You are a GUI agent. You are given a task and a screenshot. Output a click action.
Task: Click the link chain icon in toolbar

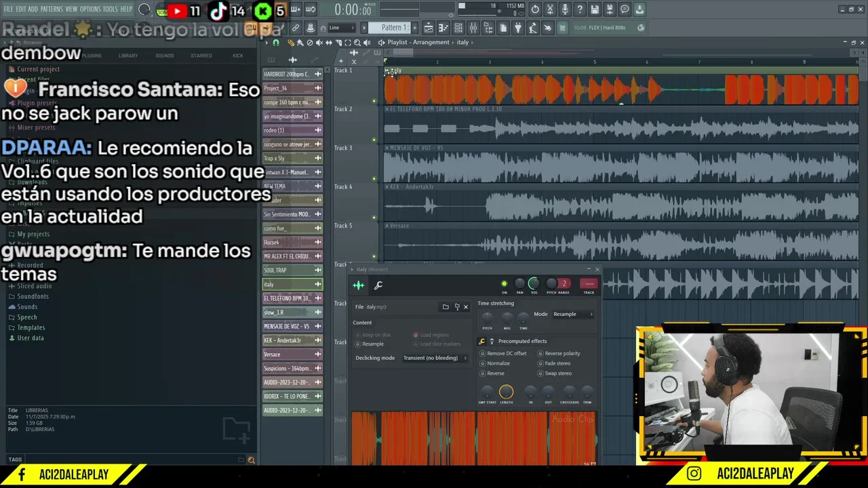(x=296, y=28)
